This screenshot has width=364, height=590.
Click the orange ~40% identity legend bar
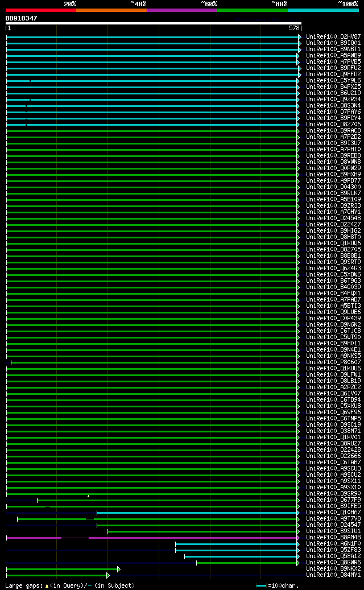(x=111, y=10)
